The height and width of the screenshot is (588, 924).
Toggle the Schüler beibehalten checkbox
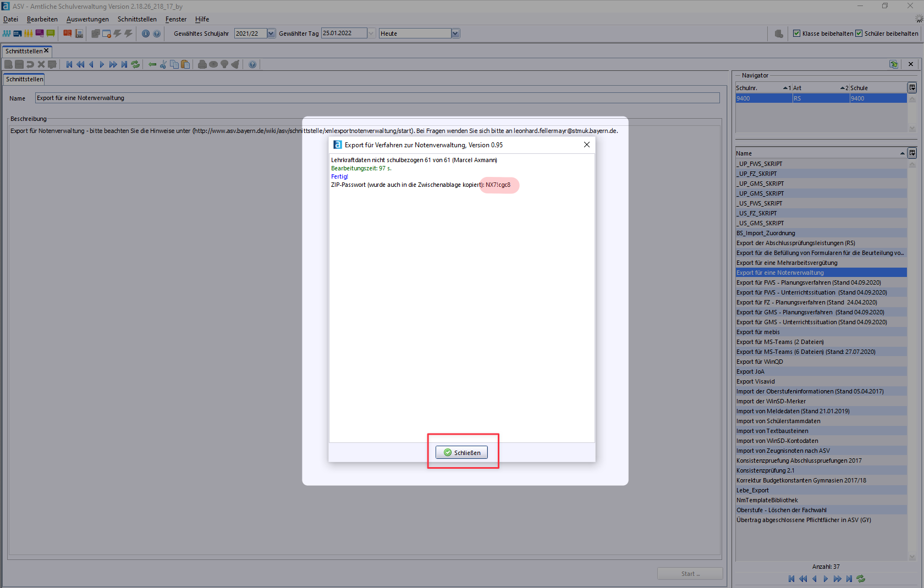click(859, 34)
